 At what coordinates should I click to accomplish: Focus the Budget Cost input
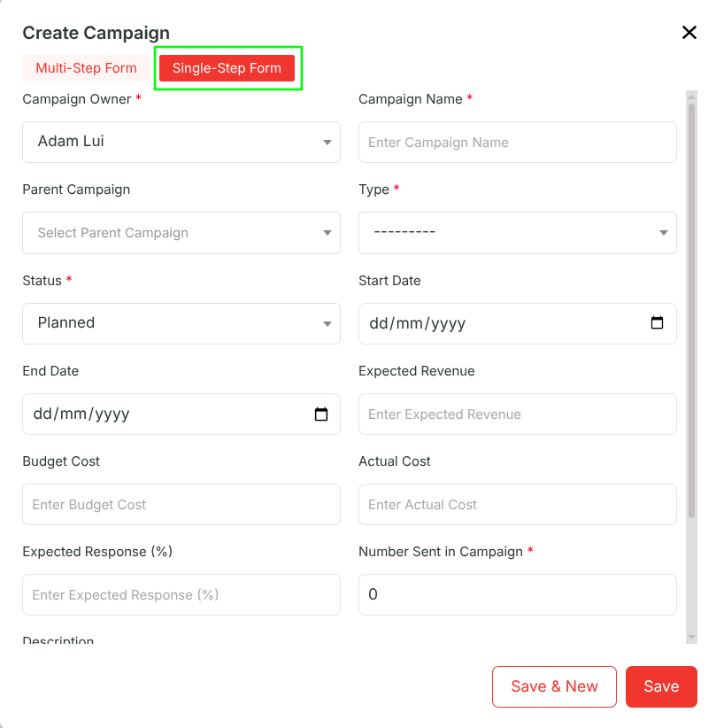click(x=181, y=505)
